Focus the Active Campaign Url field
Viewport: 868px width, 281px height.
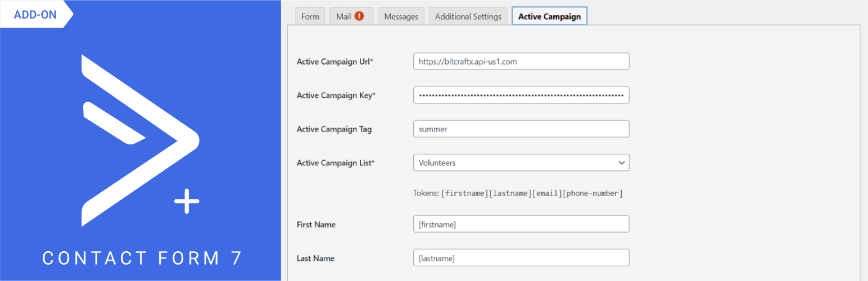521,62
